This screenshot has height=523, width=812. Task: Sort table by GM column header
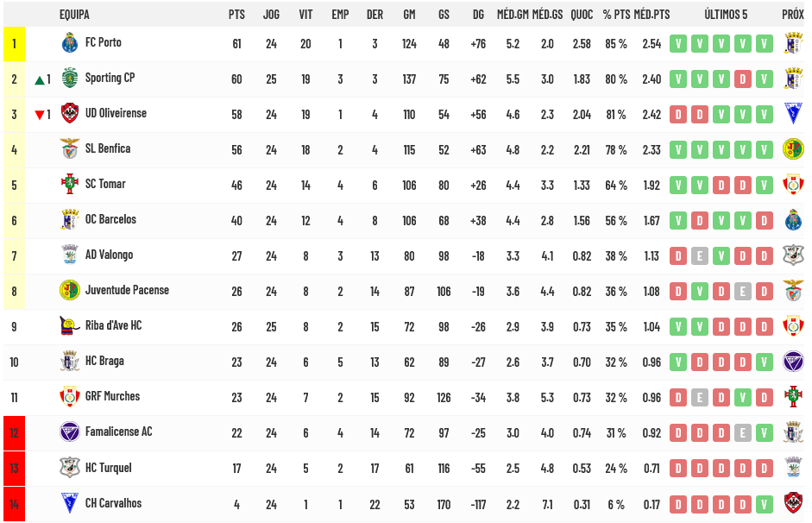coord(409,15)
